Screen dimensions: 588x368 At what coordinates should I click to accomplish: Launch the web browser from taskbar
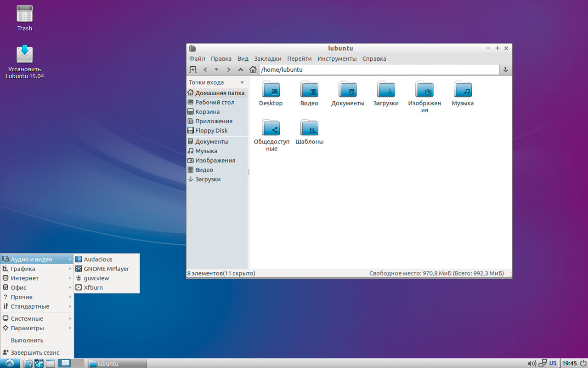click(x=39, y=363)
